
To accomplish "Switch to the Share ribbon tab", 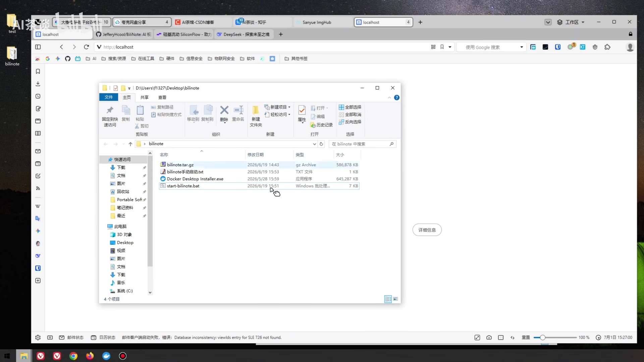I will (144, 97).
